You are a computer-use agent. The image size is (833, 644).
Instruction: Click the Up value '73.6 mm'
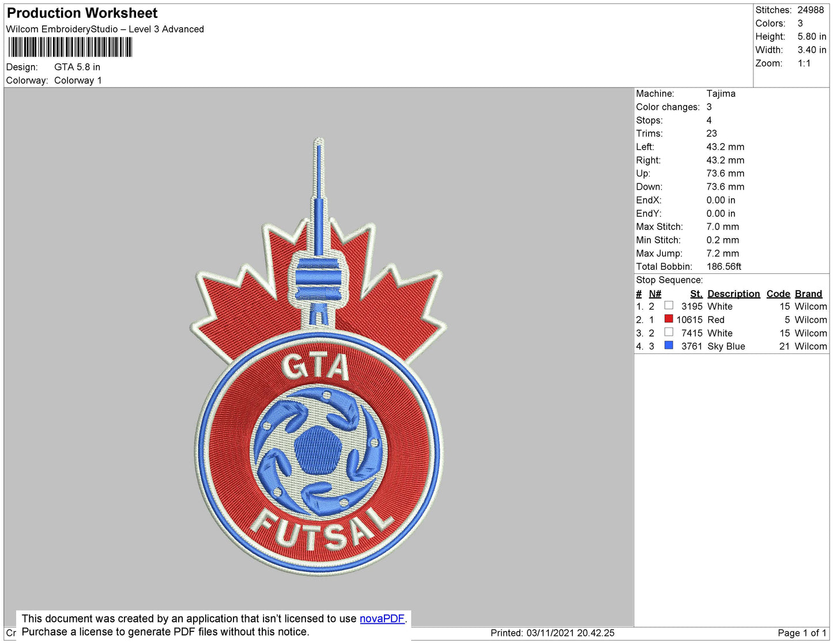pos(725,173)
